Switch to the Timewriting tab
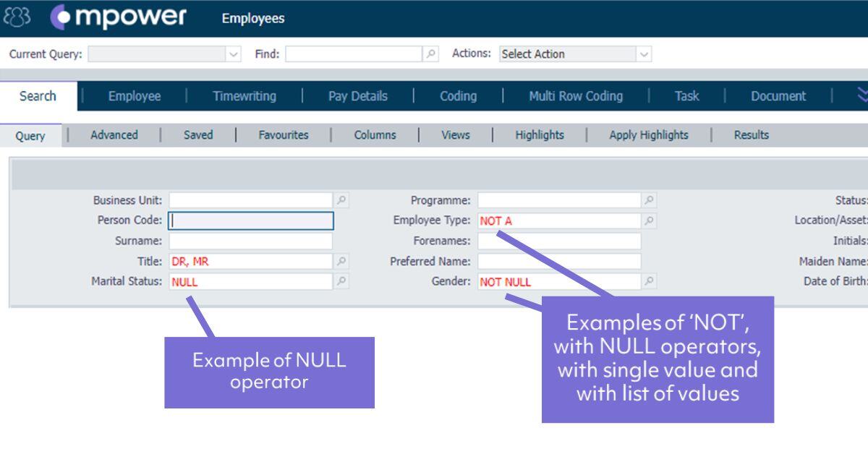Screen dimensions: 868x454 click(x=244, y=96)
